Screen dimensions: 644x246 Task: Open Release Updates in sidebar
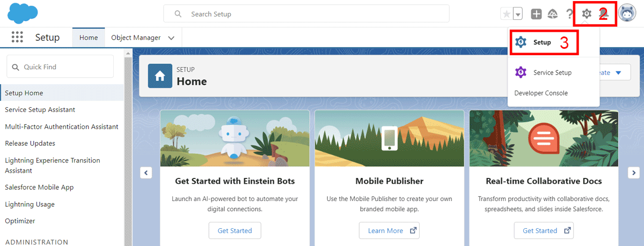click(30, 143)
